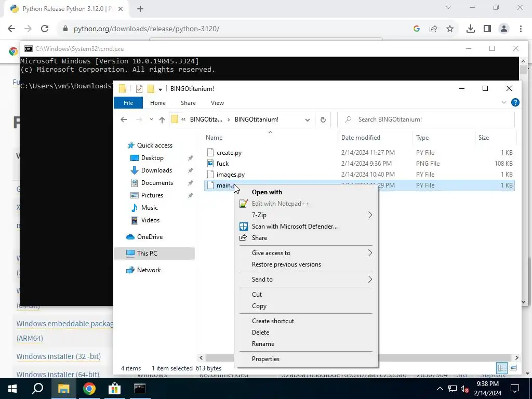The width and height of the screenshot is (532, 399).
Task: Open Downloads in navigation pane
Action: (156, 170)
